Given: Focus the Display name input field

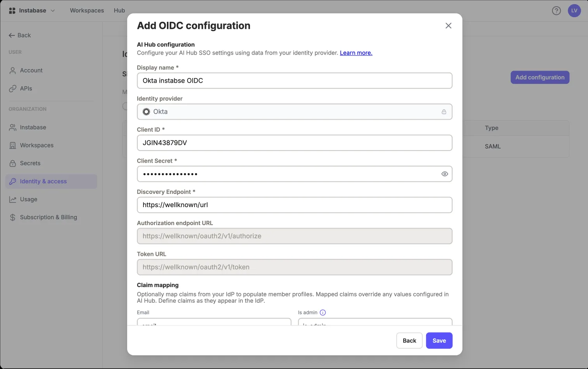Looking at the screenshot, I should click(295, 81).
